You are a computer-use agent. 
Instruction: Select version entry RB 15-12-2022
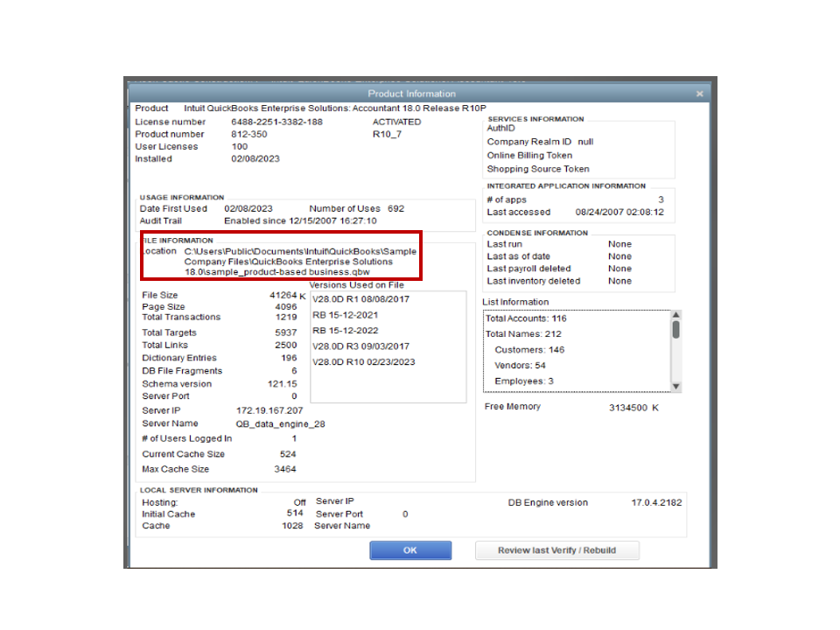[346, 331]
